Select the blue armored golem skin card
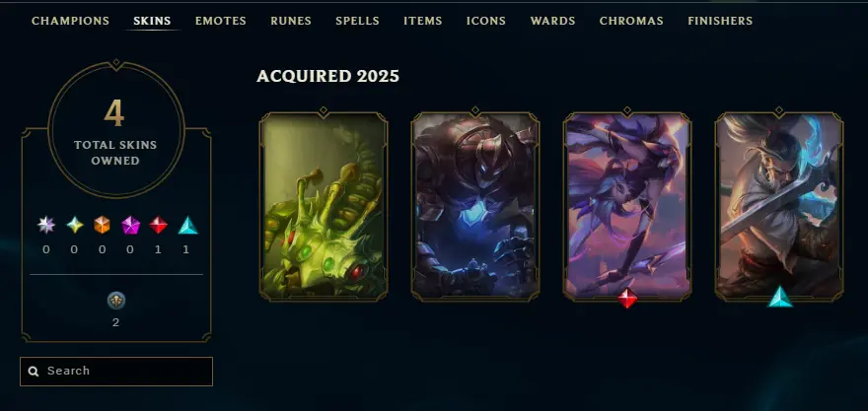The image size is (868, 411). (475, 206)
